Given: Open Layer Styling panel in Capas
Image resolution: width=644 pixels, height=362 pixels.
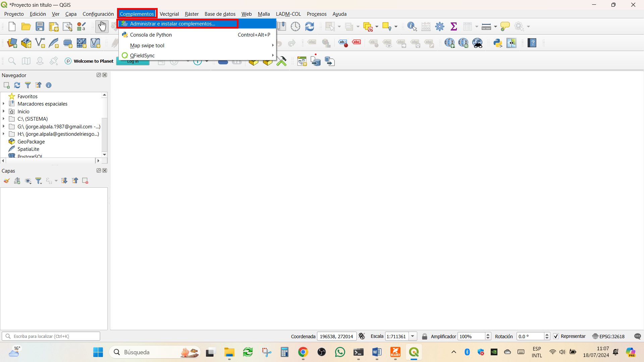Looking at the screenshot, I should tap(6, 181).
